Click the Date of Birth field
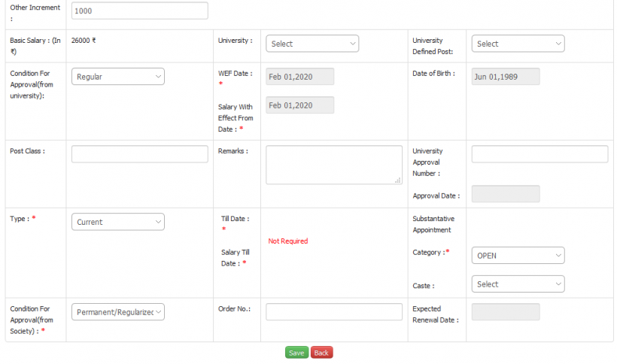 point(506,77)
